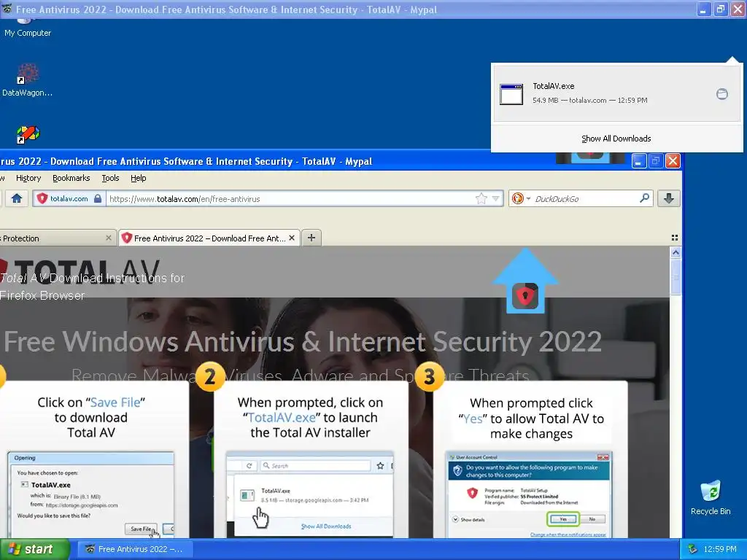This screenshot has width=747, height=560.
Task: Click the step 3 User Account Control thumbnail
Action: coord(529,495)
